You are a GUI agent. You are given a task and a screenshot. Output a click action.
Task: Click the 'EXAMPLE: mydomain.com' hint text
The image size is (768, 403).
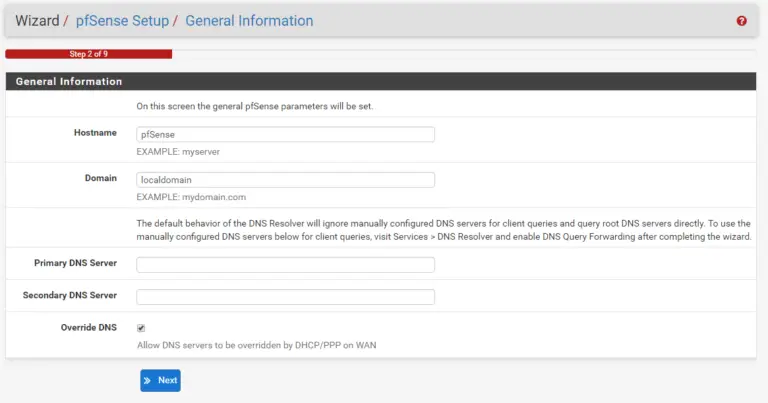(x=191, y=197)
